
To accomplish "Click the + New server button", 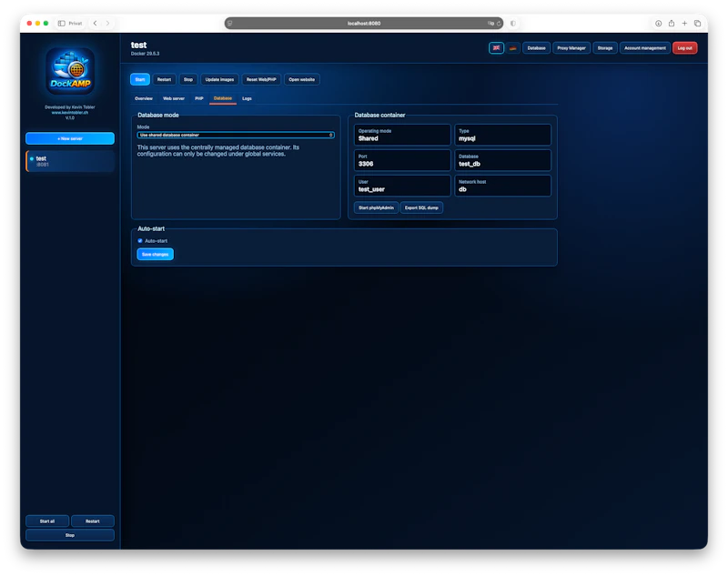I will 70,138.
